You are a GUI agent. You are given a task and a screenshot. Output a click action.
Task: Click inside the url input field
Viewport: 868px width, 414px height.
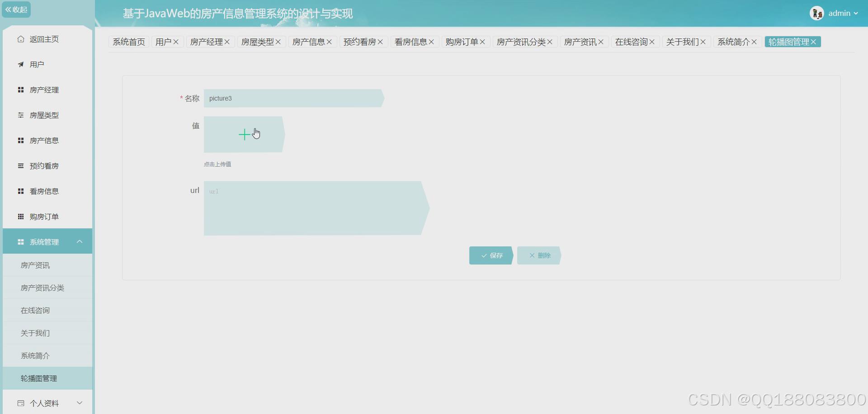tap(316, 208)
